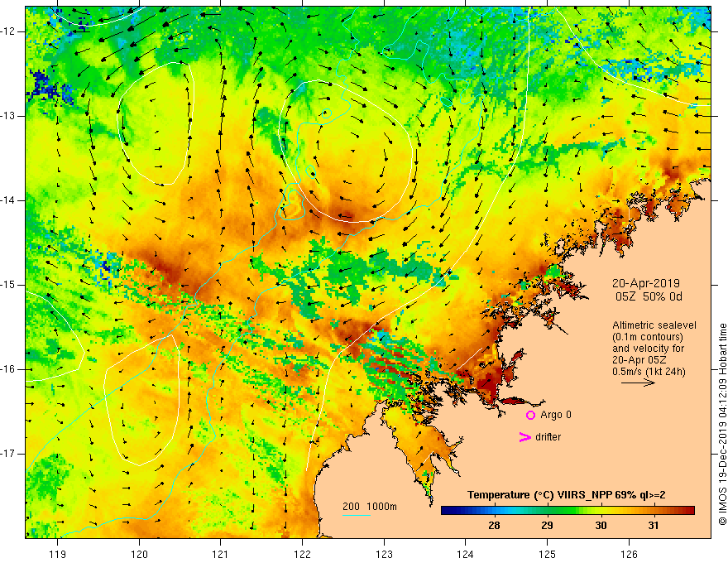Click the IMOS copyright timestamp text
The height and width of the screenshot is (563, 728).
tap(722, 424)
